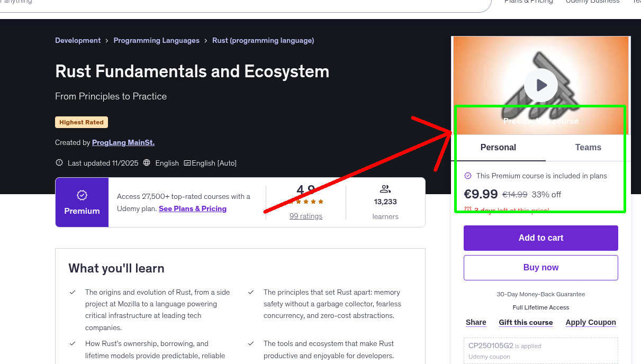Image resolution: width=641 pixels, height=364 pixels.
Task: Open See Plans & Pricing link
Action: tap(192, 208)
